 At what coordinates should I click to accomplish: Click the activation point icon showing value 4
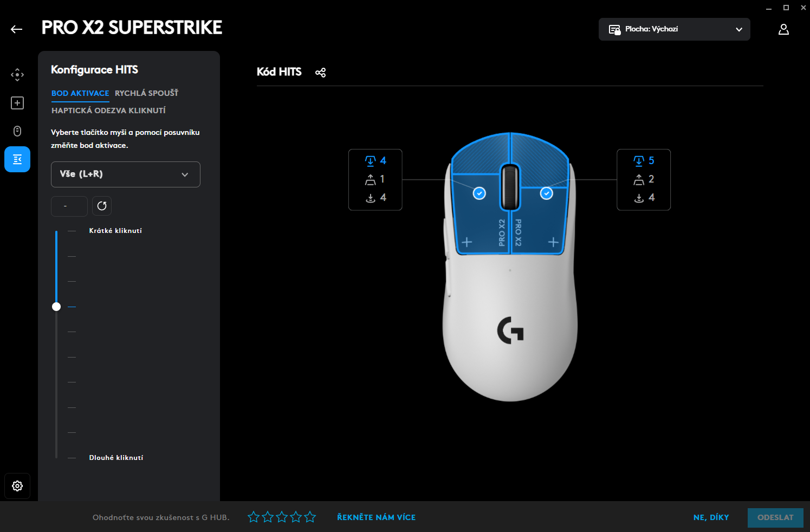(x=371, y=160)
